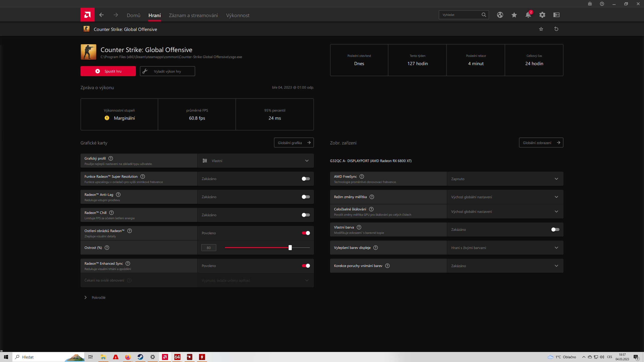Image resolution: width=644 pixels, height=362 pixels.
Task: Show help for Celočíselné škálování
Action: point(371,209)
